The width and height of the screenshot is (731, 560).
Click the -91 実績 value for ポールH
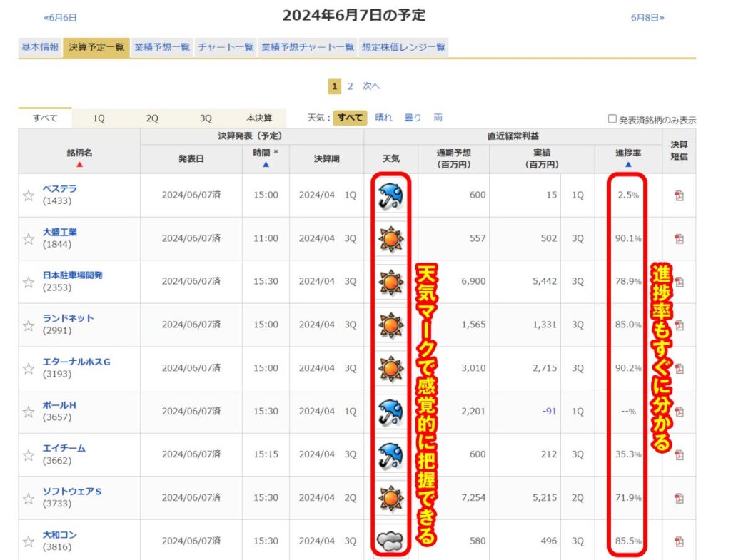tap(549, 412)
